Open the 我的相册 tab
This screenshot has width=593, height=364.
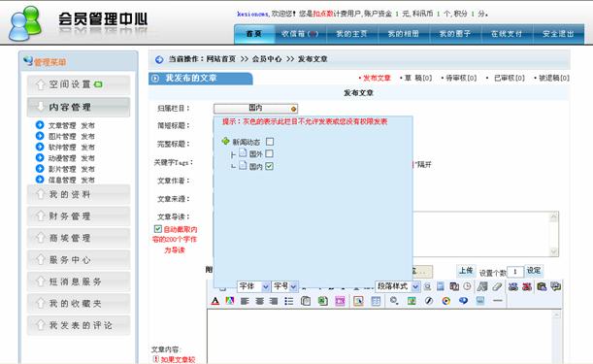pyautogui.click(x=404, y=34)
